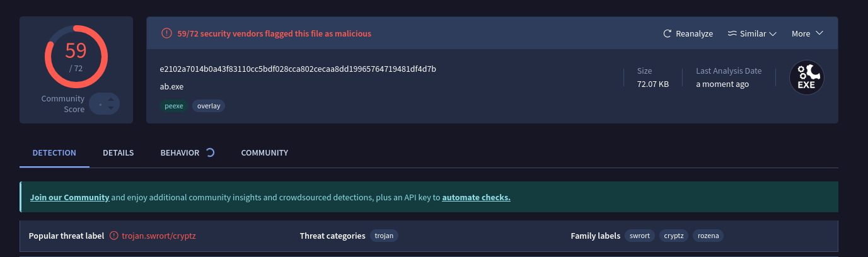Follow the Join our Community link

pos(70,197)
